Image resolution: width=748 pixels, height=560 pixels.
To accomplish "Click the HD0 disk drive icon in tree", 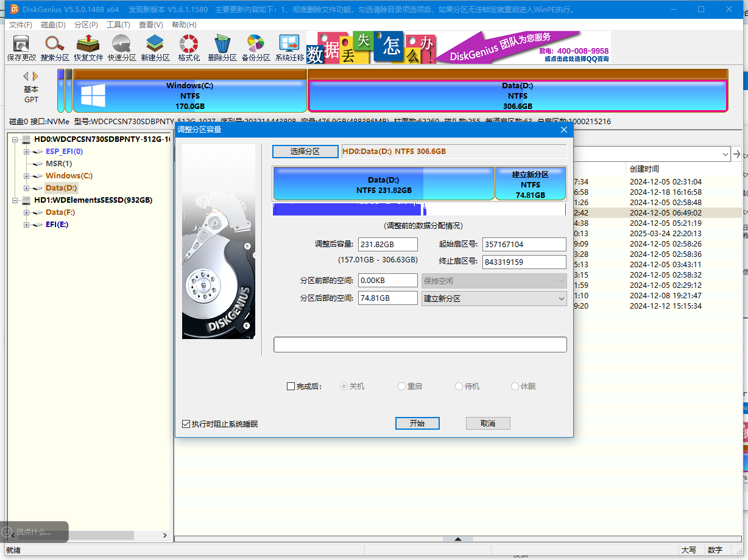I will point(27,139).
